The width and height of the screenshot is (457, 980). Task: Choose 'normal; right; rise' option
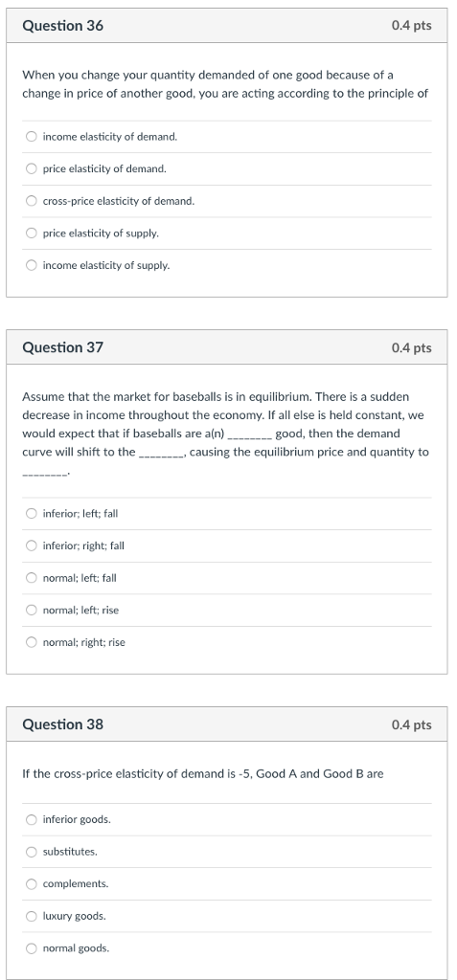click(x=32, y=642)
